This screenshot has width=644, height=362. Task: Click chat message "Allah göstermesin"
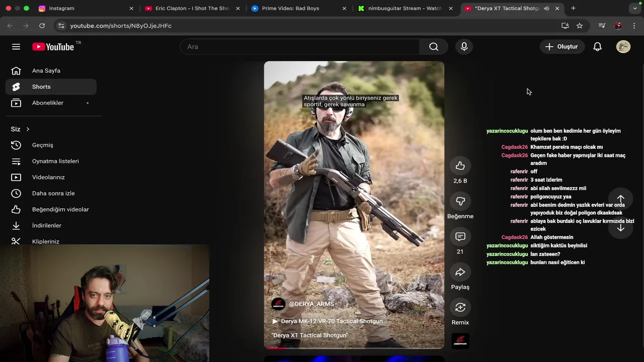pos(551,237)
